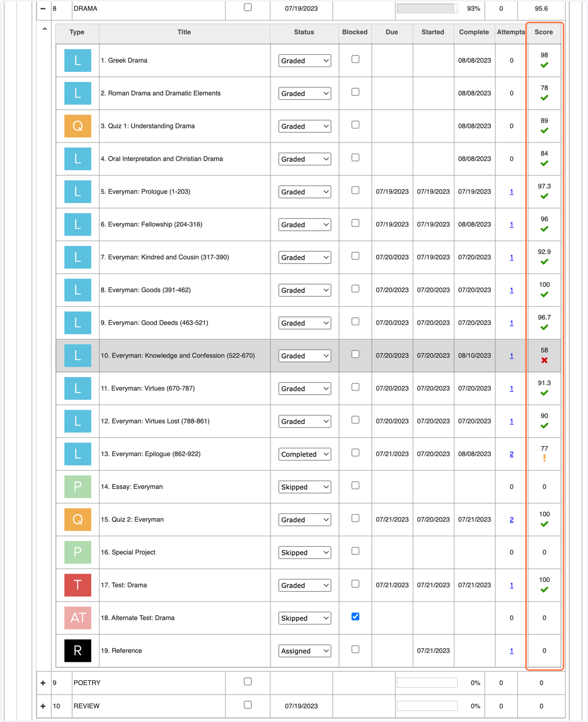Open attempts link 2 for Quiz 2: Everyman

[512, 520]
